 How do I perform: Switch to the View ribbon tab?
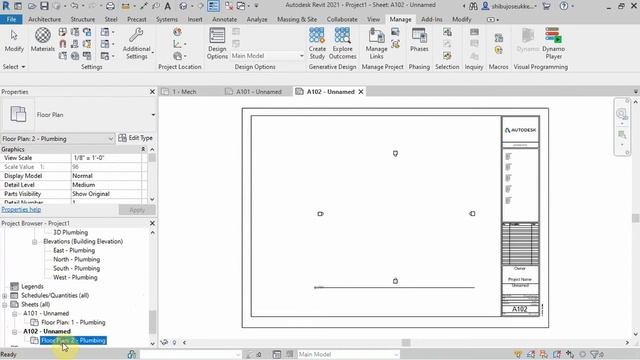(x=373, y=19)
